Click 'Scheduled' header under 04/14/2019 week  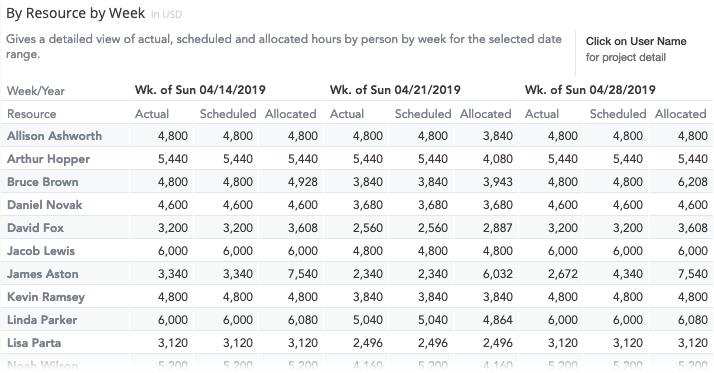click(x=228, y=114)
